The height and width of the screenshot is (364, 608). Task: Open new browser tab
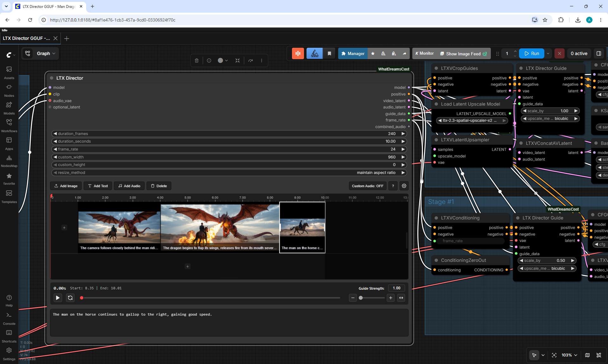(92, 6)
